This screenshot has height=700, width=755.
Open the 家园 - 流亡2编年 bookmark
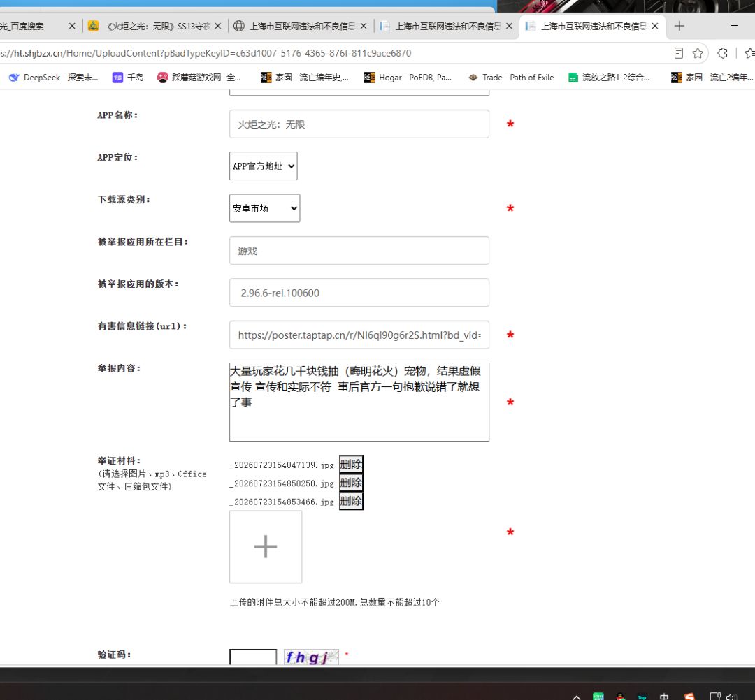pyautogui.click(x=712, y=78)
